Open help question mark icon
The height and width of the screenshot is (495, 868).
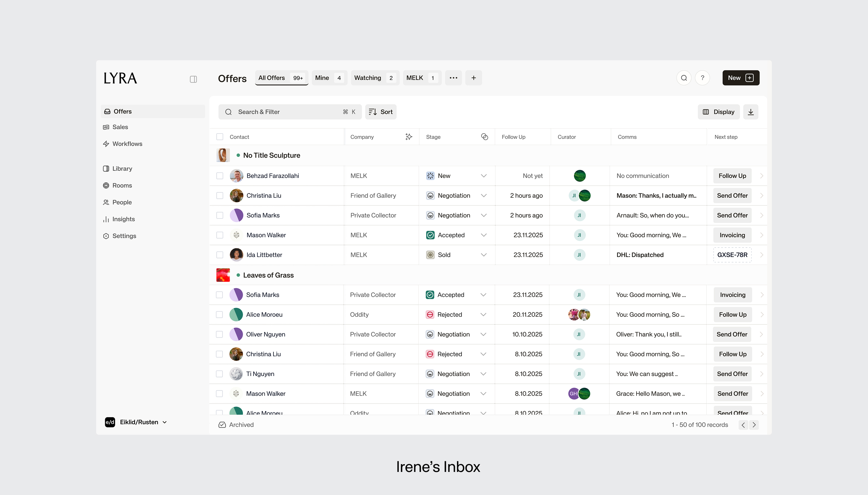(702, 78)
